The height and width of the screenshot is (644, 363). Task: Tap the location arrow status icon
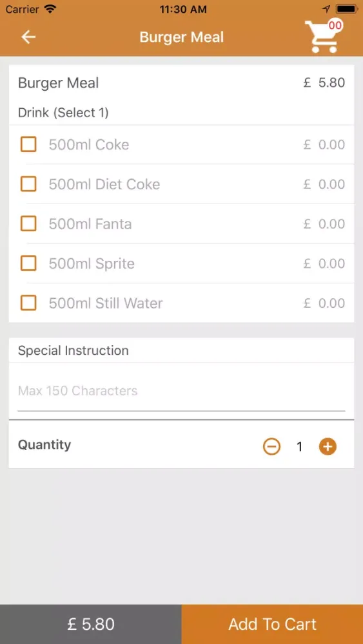pyautogui.click(x=326, y=9)
